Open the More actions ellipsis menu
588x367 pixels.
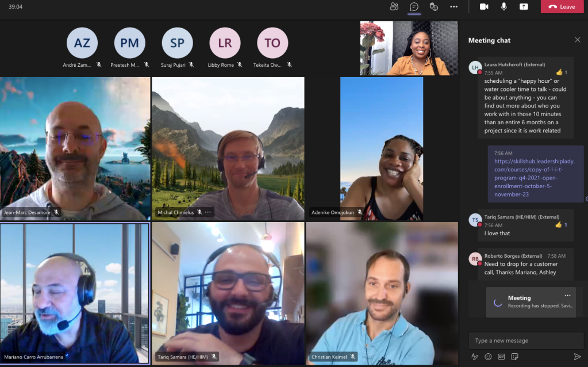[x=454, y=6]
